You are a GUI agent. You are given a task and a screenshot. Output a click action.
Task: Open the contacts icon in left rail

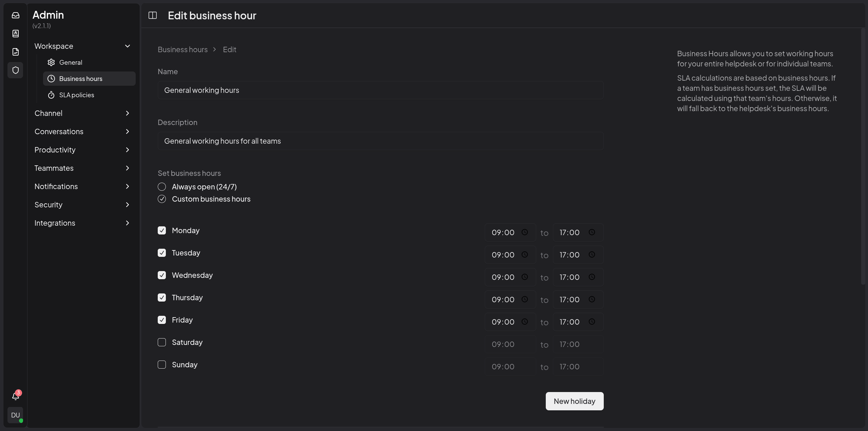click(x=16, y=34)
